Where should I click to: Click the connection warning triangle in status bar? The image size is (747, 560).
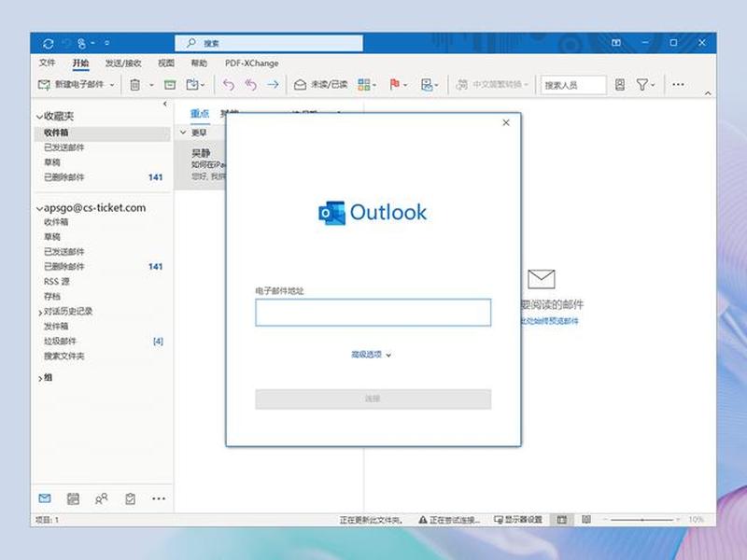[423, 520]
